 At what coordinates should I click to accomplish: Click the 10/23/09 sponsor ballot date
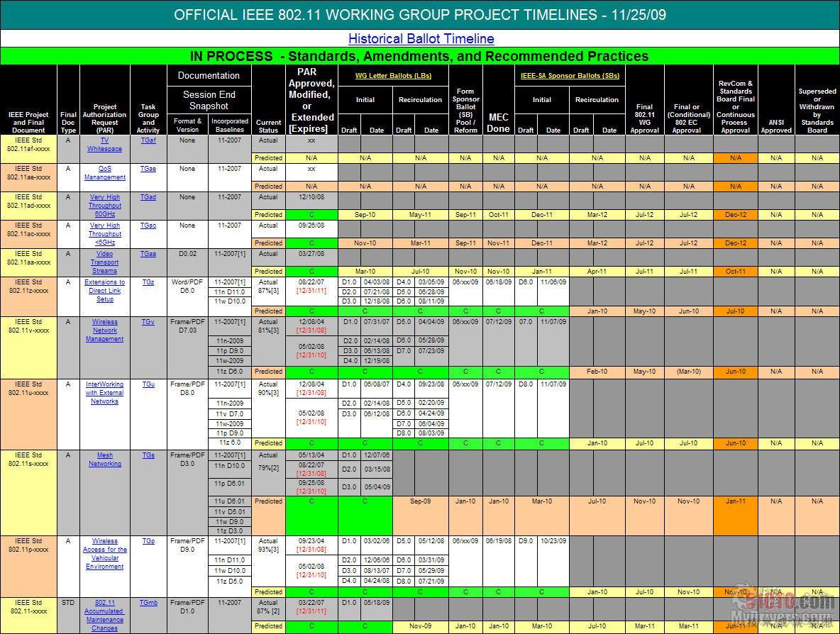coord(553,541)
